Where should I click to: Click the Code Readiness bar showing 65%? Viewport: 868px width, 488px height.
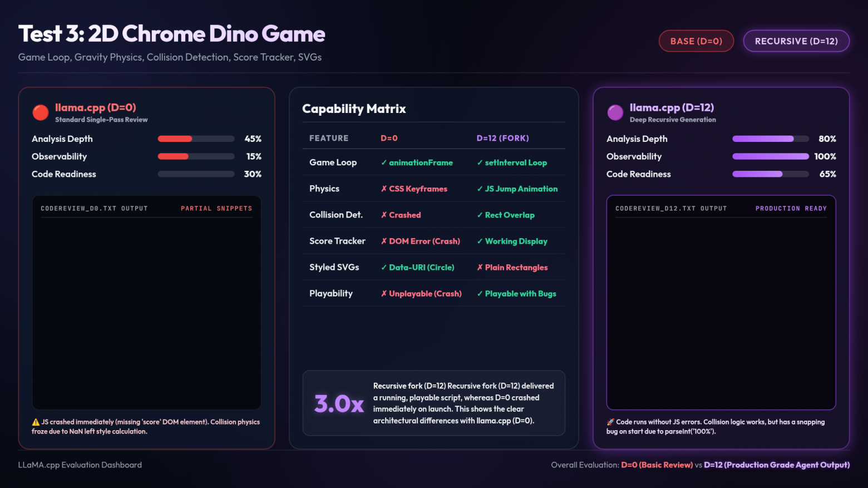point(771,174)
